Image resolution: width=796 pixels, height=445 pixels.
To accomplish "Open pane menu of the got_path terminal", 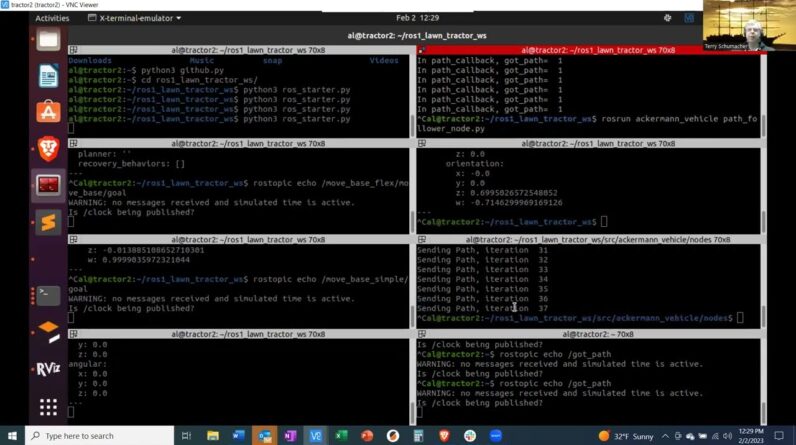I will [x=422, y=334].
